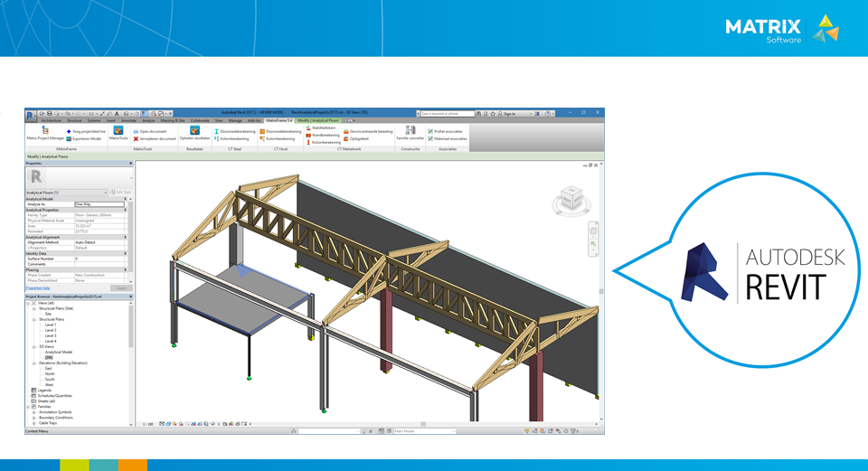Open the Collaborate ribbon tab
The width and height of the screenshot is (868, 471).
click(200, 120)
